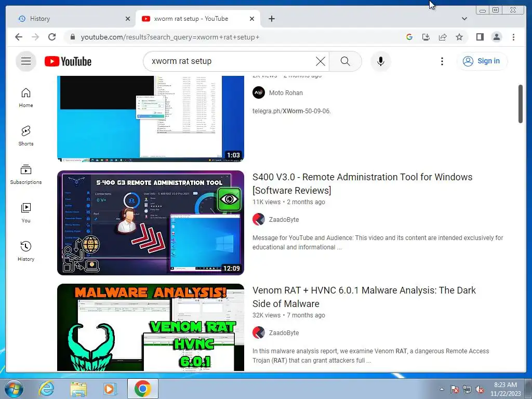This screenshot has height=399, width=532.
Task: Close the History tab
Action: pyautogui.click(x=128, y=19)
